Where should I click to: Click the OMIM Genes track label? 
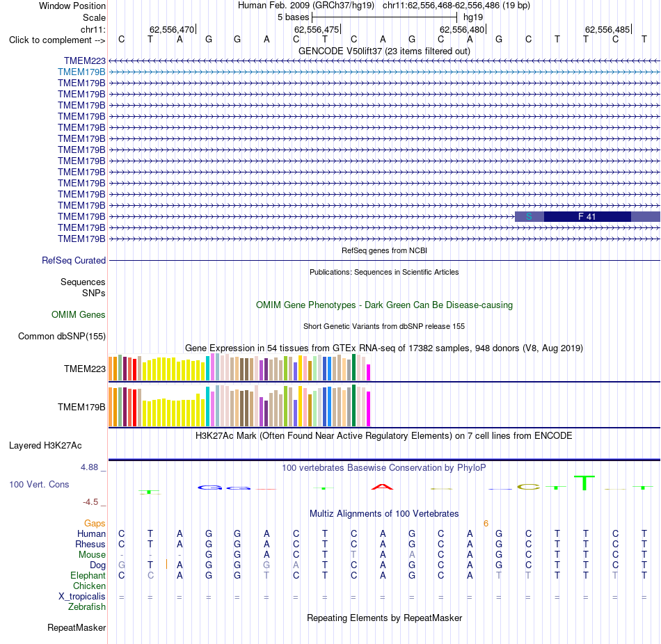[x=79, y=315]
